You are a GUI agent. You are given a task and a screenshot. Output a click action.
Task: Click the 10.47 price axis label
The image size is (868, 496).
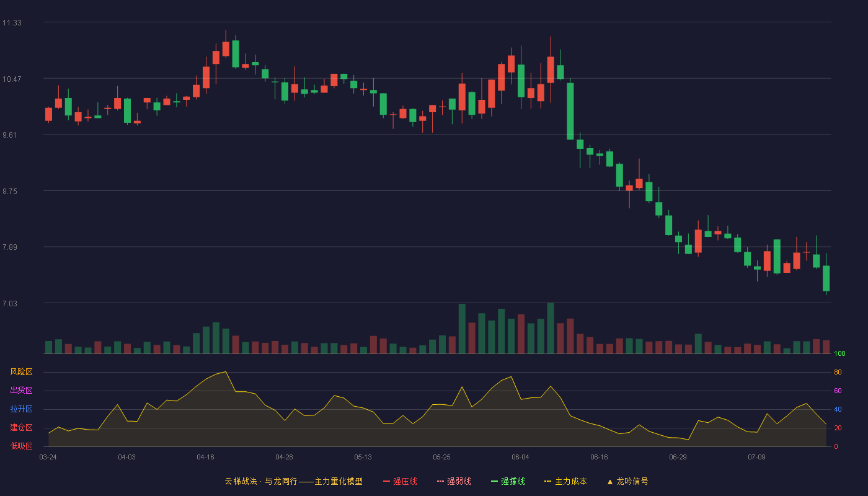12,79
